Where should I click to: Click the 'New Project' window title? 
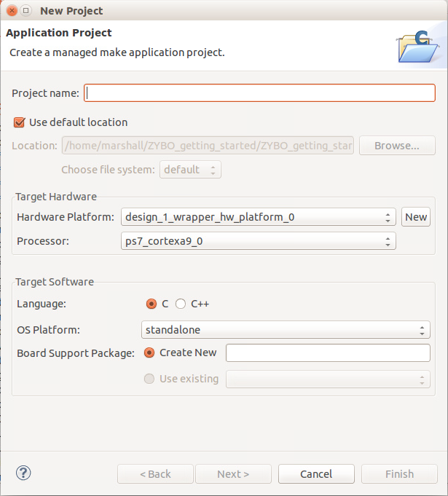(71, 11)
